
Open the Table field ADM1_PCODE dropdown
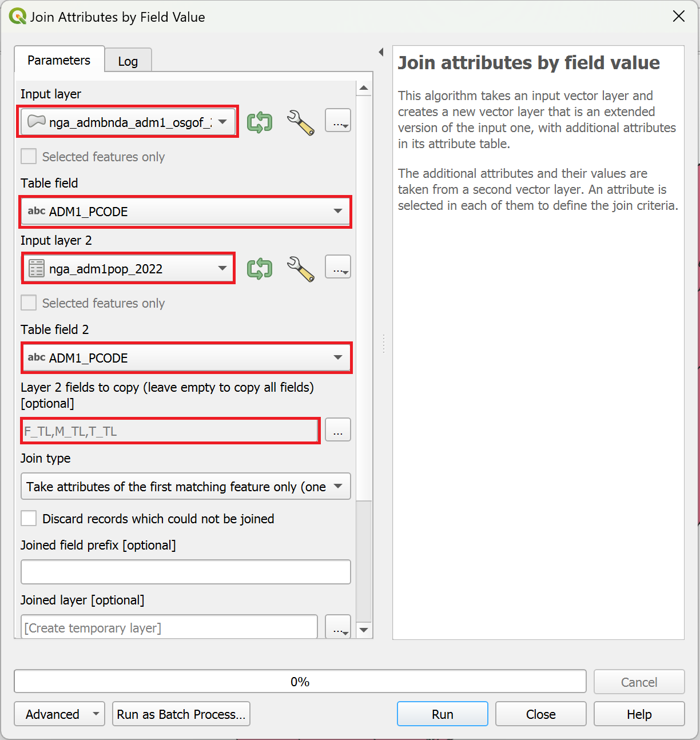(185, 212)
